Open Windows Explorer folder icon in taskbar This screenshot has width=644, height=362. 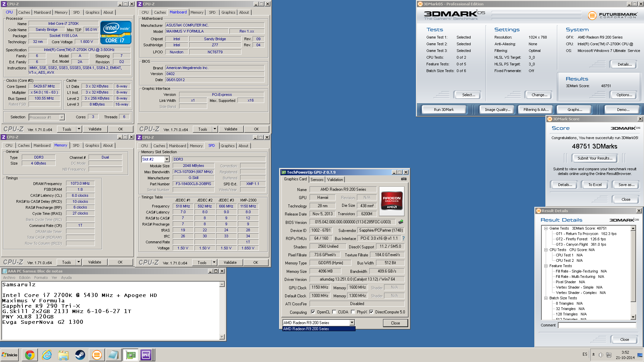coord(63,355)
